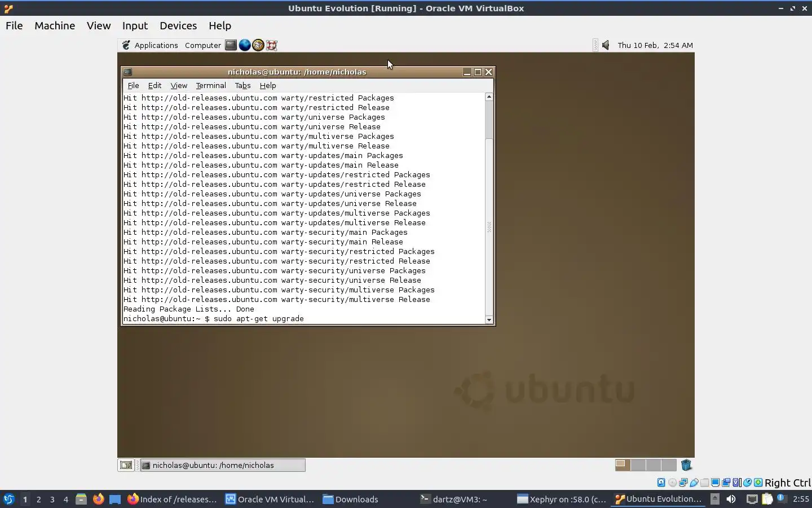Open VirtualBox Devices menu

pos(178,25)
